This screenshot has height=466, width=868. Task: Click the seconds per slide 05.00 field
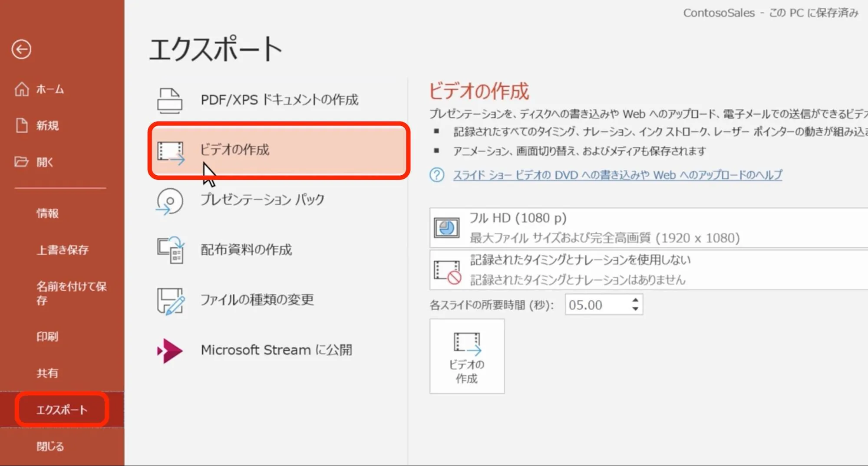coord(596,305)
